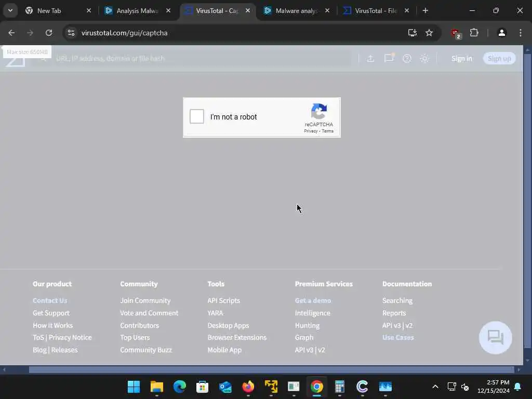Bookmark this page with the star
Image resolution: width=532 pixels, height=399 pixels.
click(429, 33)
